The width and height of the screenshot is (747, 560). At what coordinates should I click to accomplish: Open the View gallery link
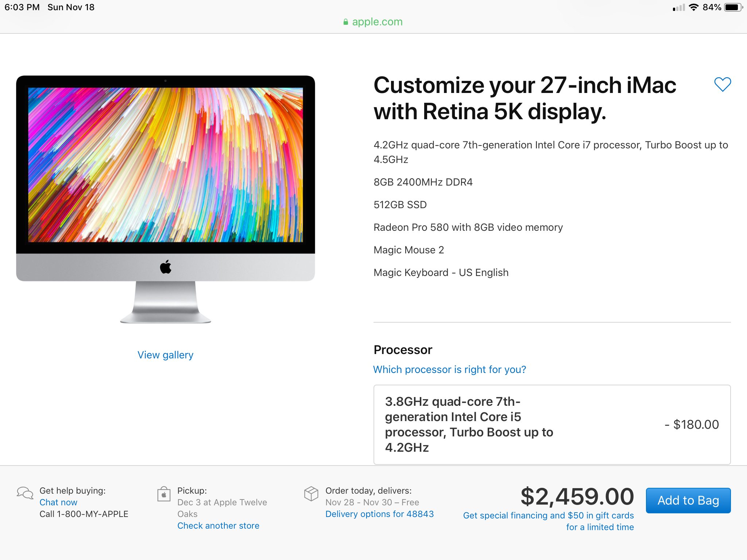point(165,355)
